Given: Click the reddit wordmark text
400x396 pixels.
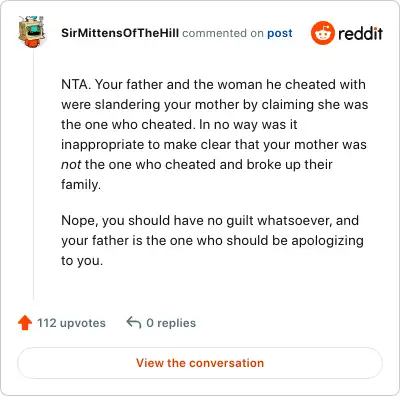Looking at the screenshot, I should 360,33.
